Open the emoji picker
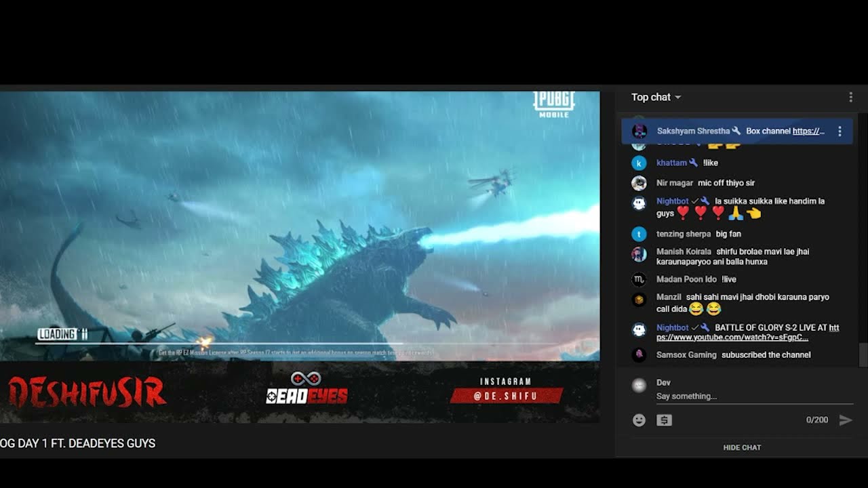Image resolution: width=868 pixels, height=488 pixels. tap(639, 420)
